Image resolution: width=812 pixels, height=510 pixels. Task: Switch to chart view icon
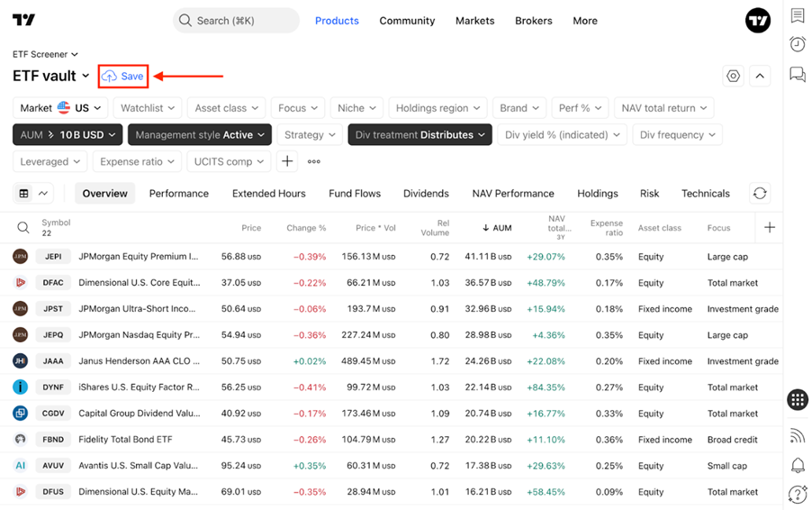pos(43,194)
